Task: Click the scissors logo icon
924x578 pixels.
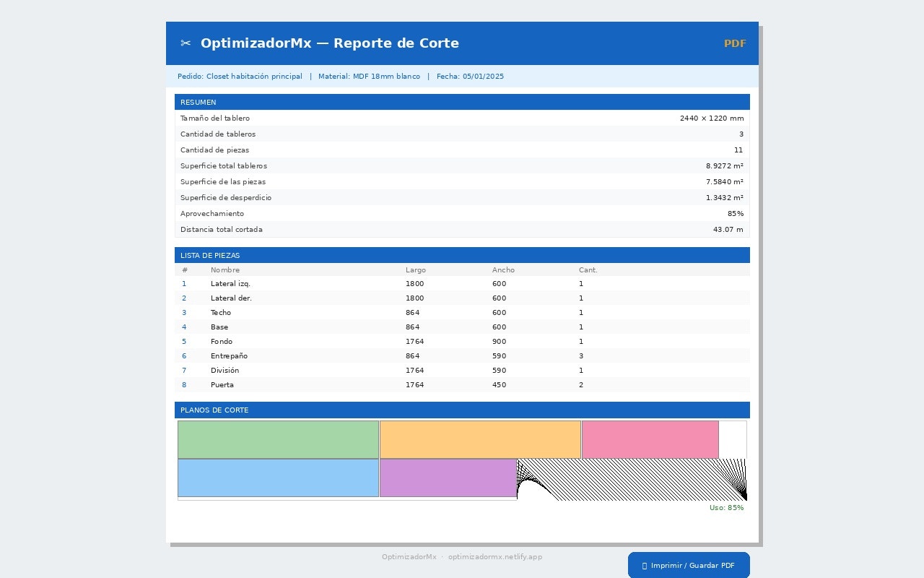Action: [185, 43]
